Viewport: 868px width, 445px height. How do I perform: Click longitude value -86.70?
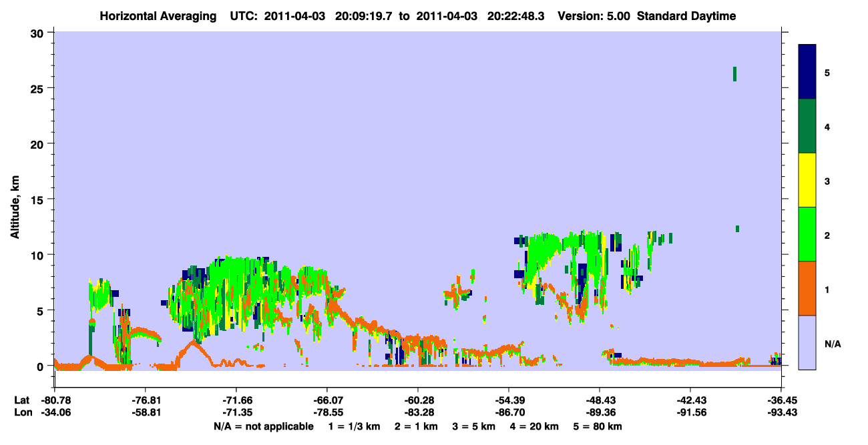point(509,412)
